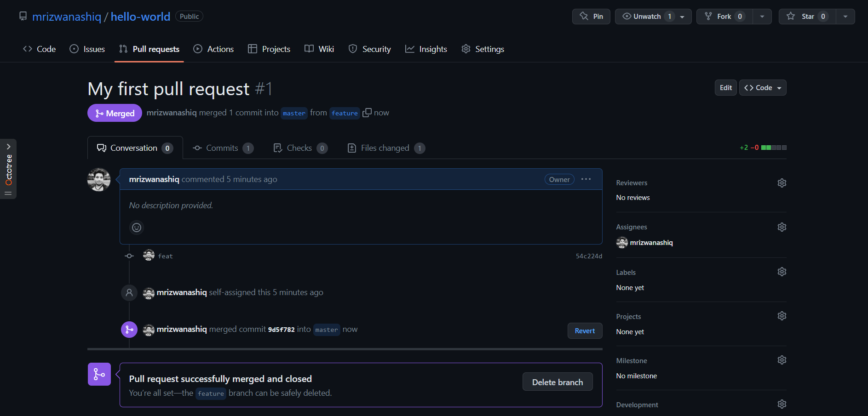Open the Actions tab
Viewport: 868px width, 416px height.
pyautogui.click(x=213, y=49)
